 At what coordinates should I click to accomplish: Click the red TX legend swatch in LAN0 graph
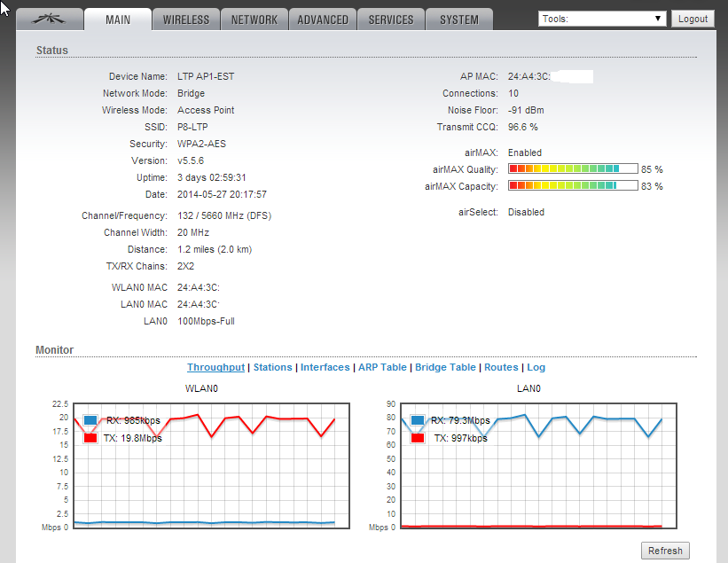(418, 438)
